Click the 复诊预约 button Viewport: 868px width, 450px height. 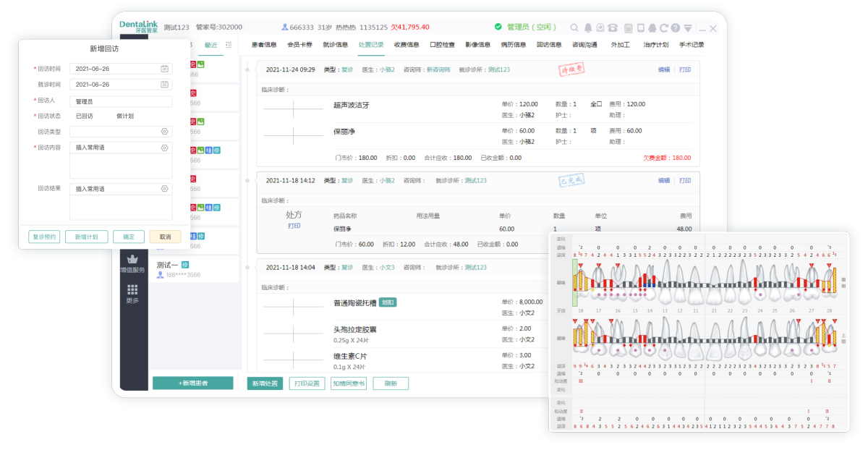[44, 237]
